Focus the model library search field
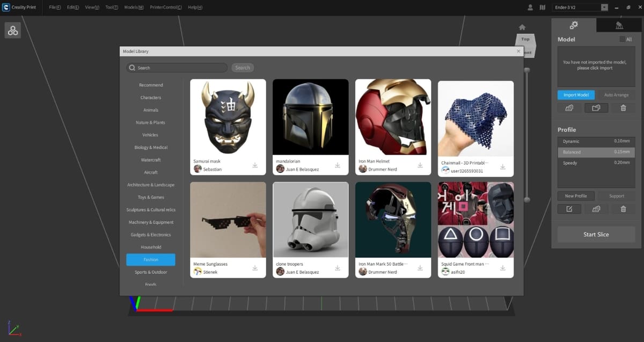This screenshot has height=342, width=644. point(177,68)
